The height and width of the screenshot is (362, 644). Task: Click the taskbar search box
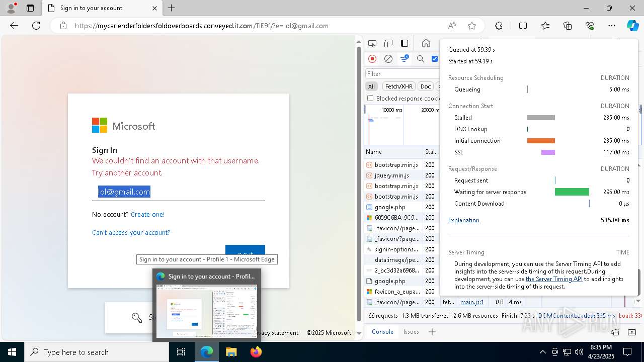point(97,352)
